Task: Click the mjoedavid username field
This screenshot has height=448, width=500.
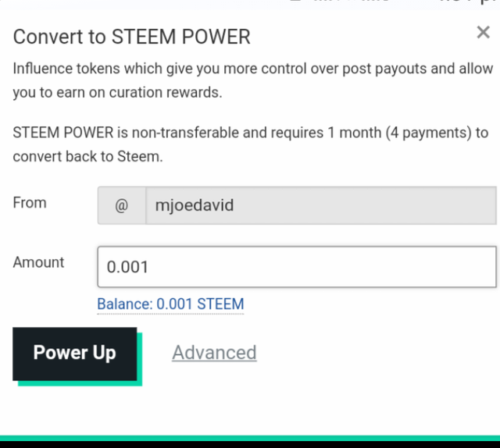Action: pos(320,206)
